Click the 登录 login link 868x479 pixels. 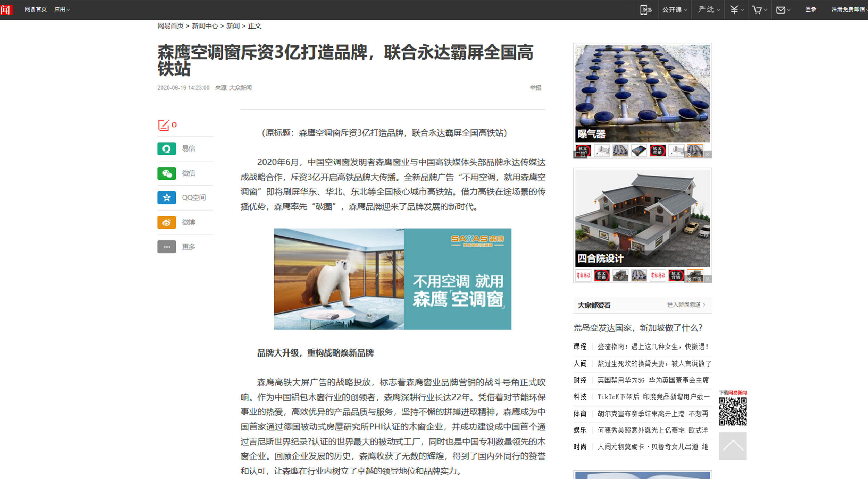(x=810, y=9)
